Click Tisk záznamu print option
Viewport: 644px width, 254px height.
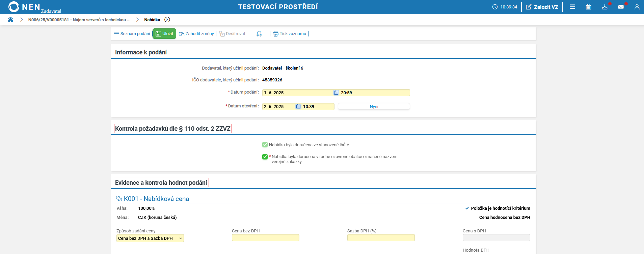coord(290,34)
